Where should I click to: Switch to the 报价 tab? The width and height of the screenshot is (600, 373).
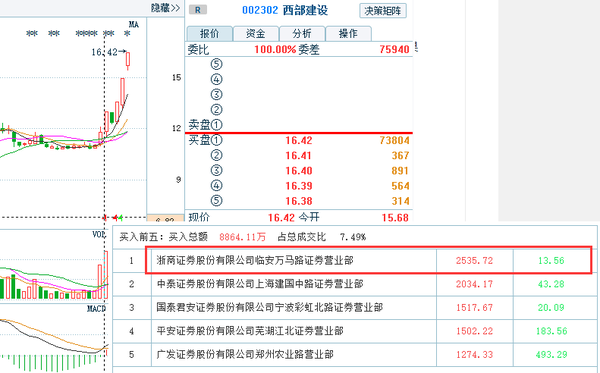pos(209,34)
